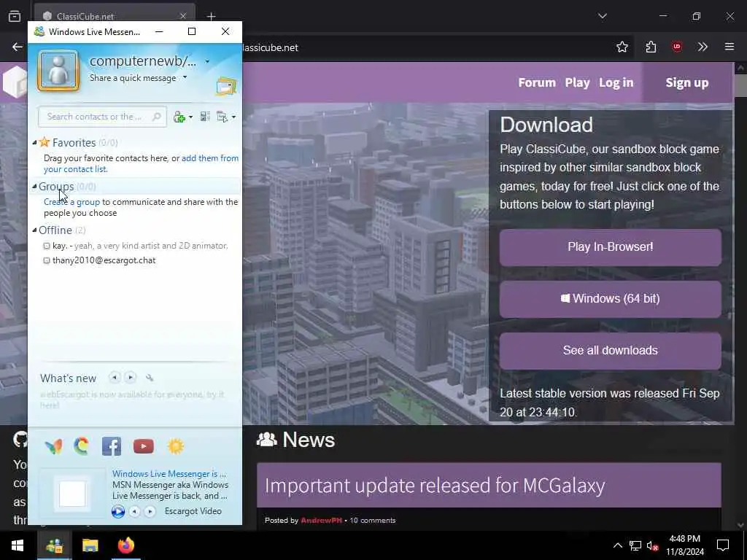The width and height of the screenshot is (747, 560).
Task: Click the multicolored C icon in the Messenger tab bar
Action: click(82, 446)
